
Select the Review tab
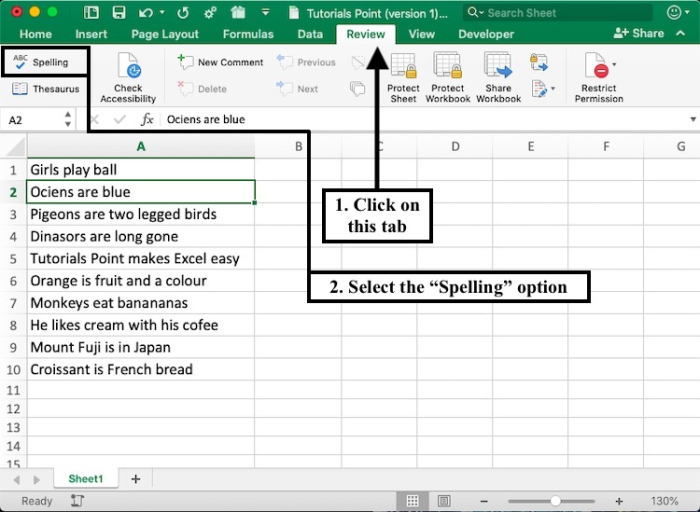tap(366, 34)
